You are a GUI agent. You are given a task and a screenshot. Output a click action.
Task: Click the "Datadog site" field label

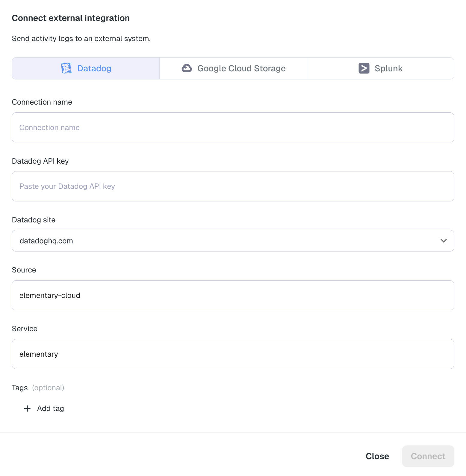34,220
